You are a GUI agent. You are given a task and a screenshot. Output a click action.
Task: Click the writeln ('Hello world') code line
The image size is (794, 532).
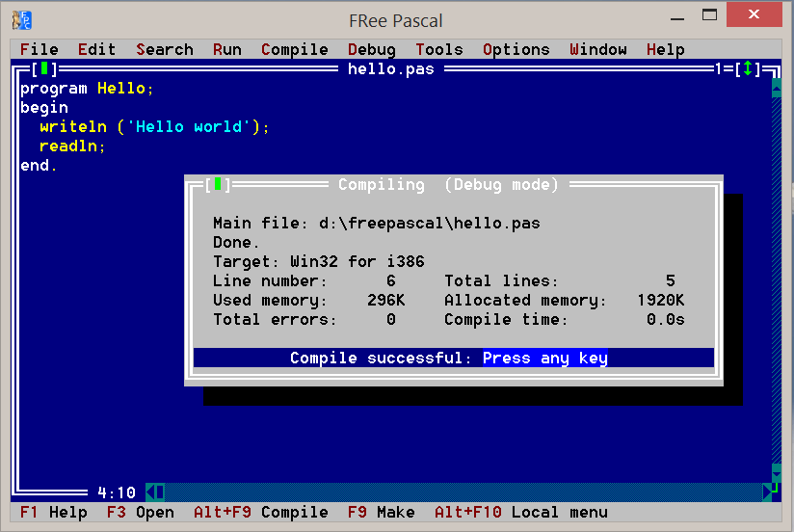tap(154, 126)
